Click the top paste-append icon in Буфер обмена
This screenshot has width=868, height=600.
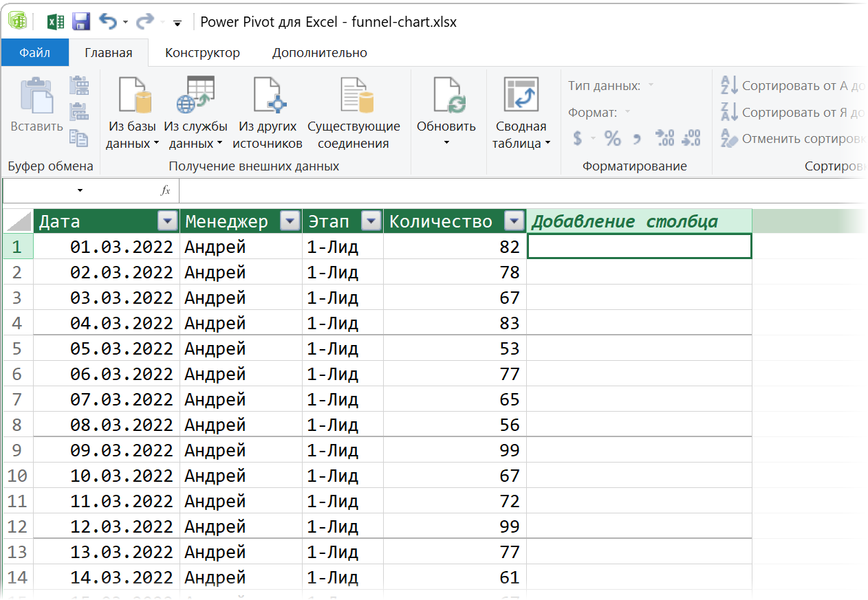pyautogui.click(x=79, y=85)
